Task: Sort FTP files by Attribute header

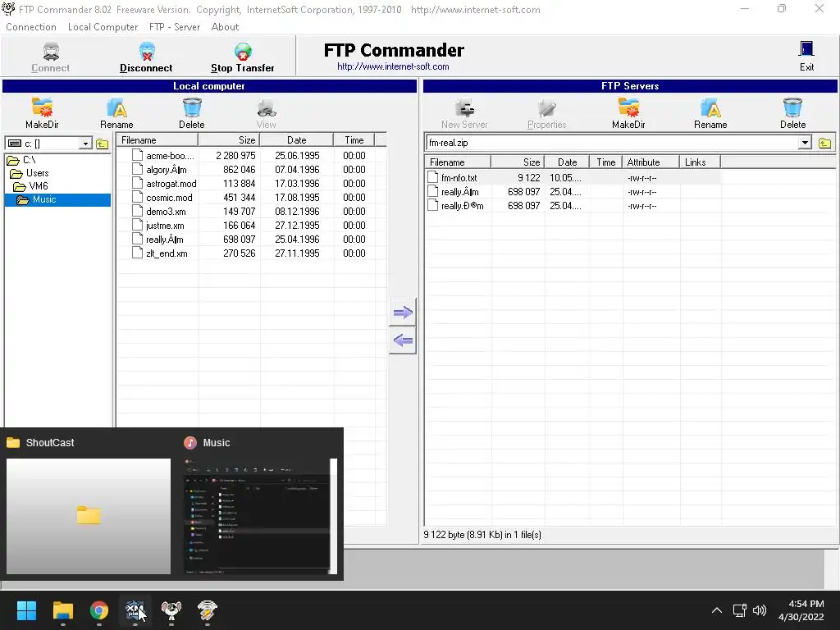Action: (651, 162)
